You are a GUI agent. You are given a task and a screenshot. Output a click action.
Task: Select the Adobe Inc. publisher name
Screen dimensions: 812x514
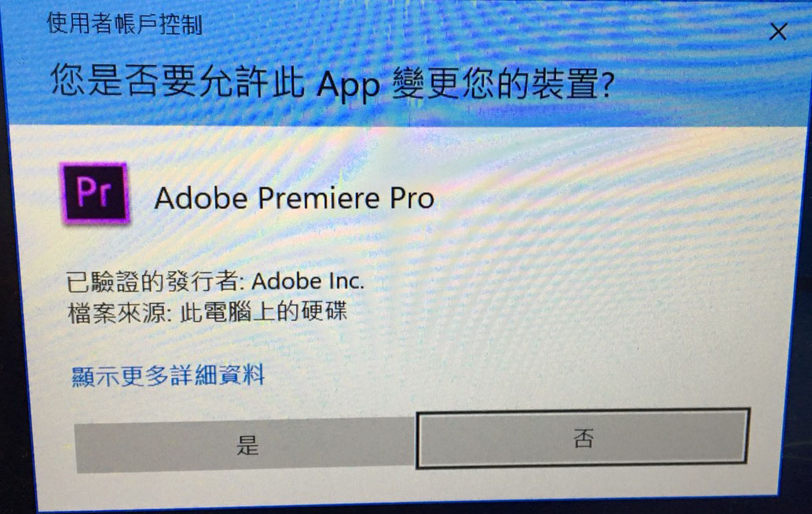click(308, 281)
